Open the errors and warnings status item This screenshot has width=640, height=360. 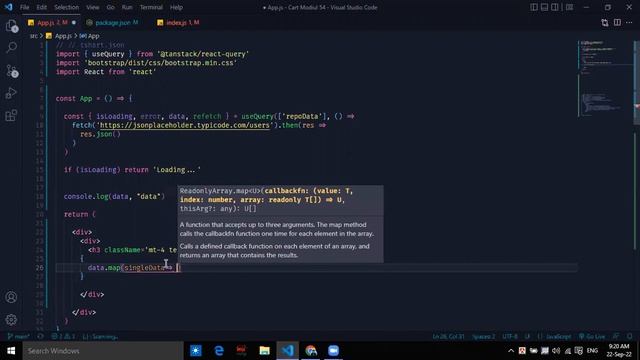[x=63, y=337]
